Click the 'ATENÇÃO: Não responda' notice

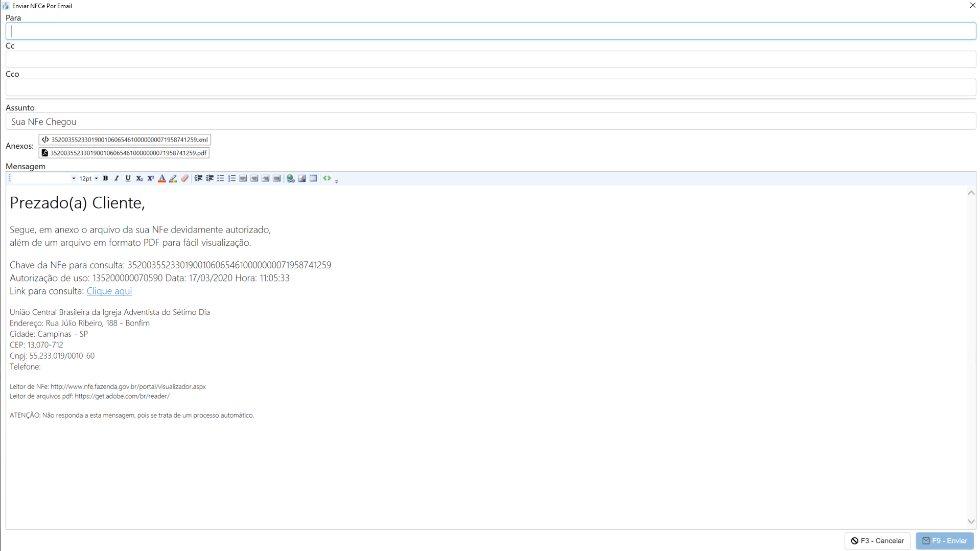[x=132, y=415]
